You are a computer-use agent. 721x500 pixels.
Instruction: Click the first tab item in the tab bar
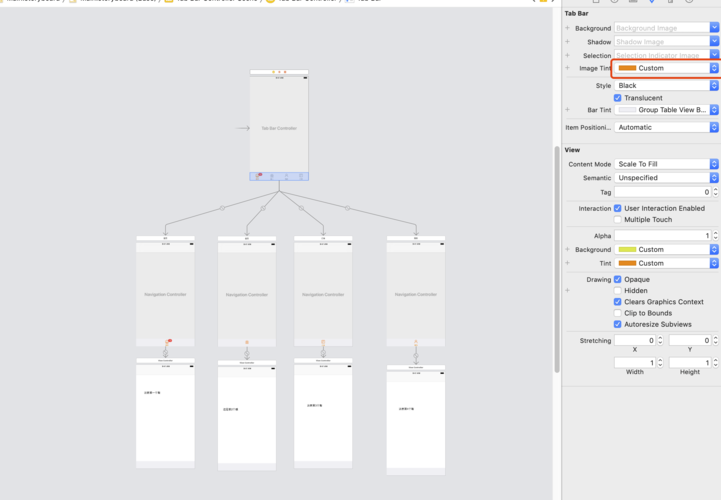pyautogui.click(x=257, y=176)
